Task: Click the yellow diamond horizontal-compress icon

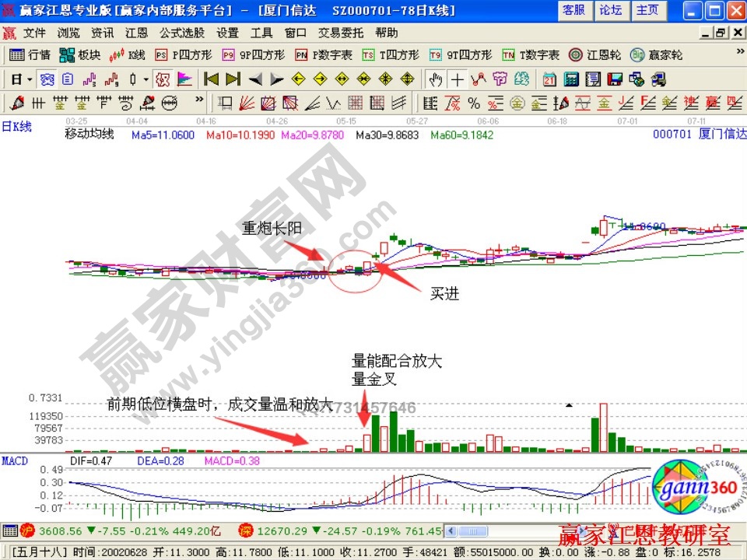Action: pos(364,79)
